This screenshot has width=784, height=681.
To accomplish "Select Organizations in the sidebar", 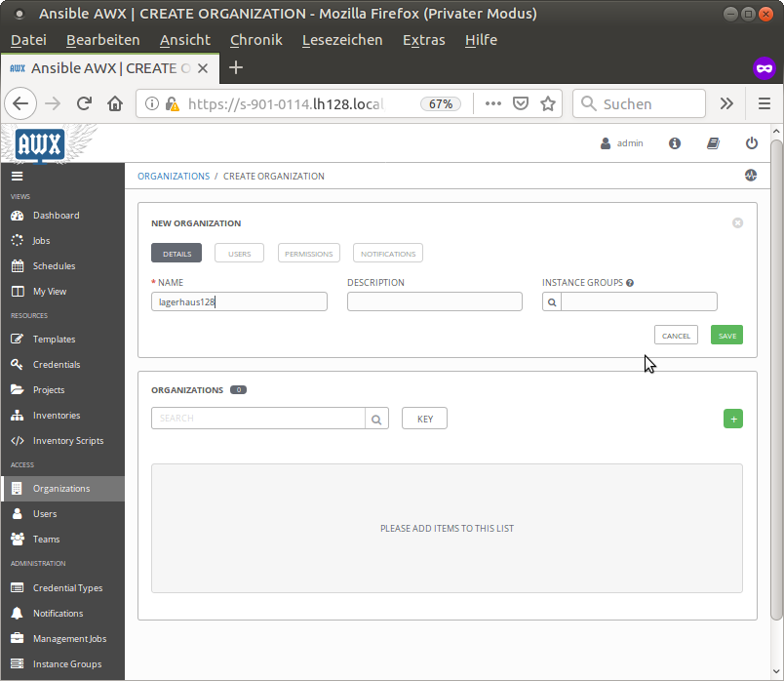I will [62, 489].
